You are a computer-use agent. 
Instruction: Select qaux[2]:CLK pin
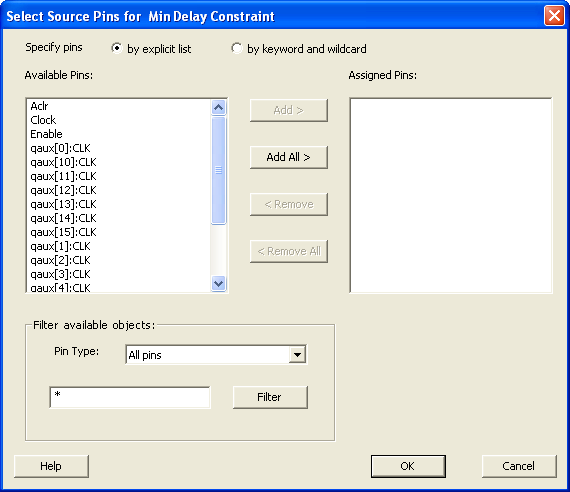click(x=119, y=260)
